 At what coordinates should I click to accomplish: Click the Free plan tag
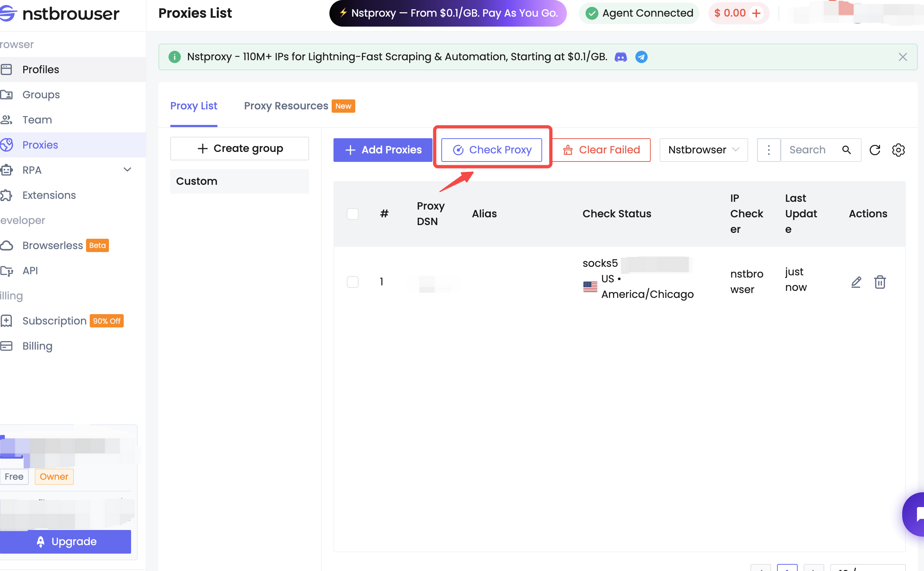click(x=14, y=477)
